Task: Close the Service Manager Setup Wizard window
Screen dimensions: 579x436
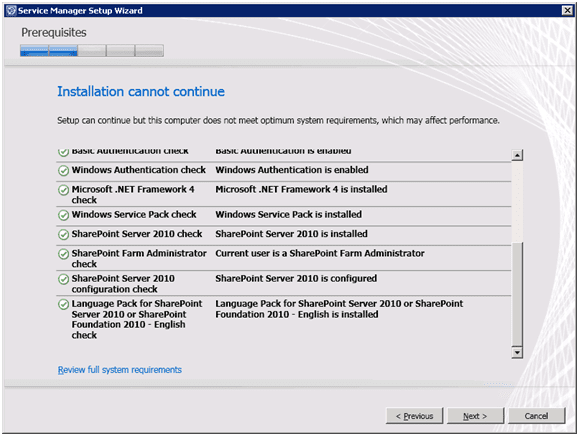Action: 567,10
